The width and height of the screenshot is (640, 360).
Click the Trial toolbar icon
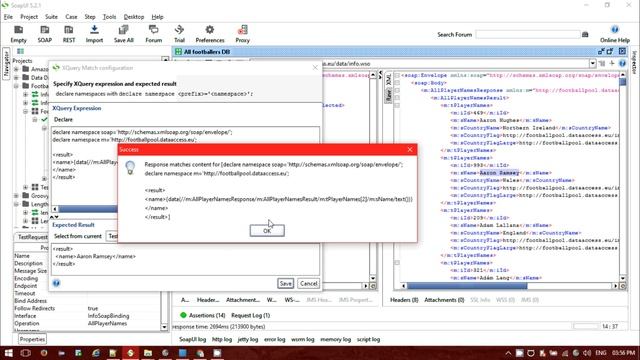179,30
